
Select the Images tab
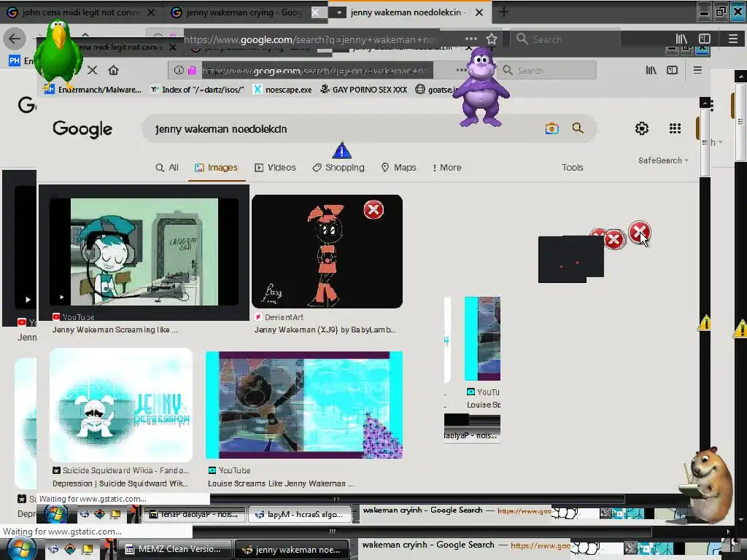216,168
